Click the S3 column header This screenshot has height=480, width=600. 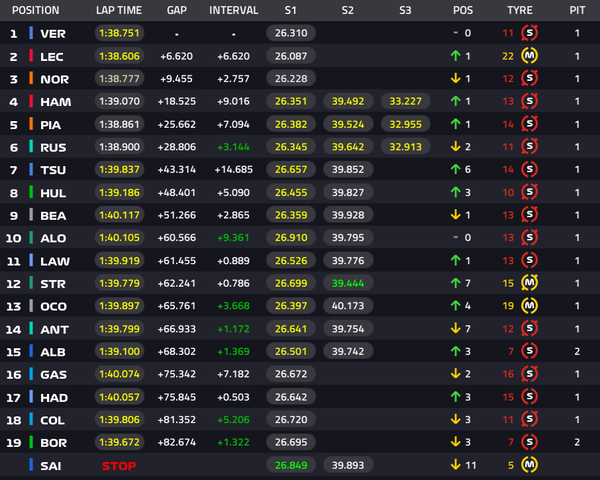(x=405, y=10)
